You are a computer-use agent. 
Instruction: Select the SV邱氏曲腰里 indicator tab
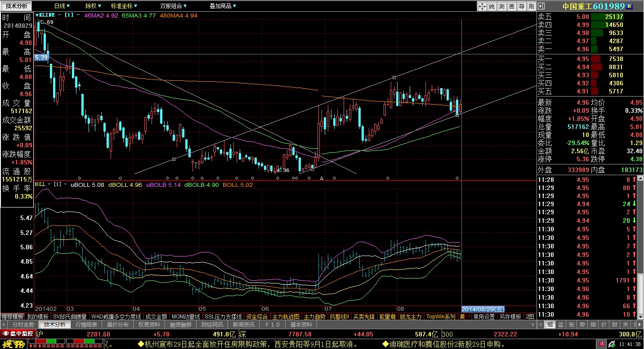pos(70,317)
